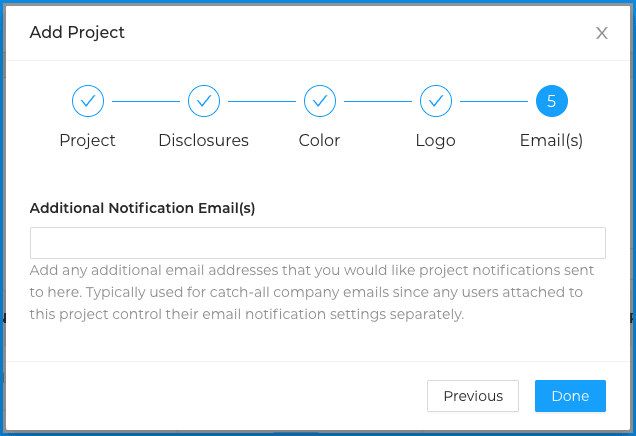Open the Color step label

320,141
